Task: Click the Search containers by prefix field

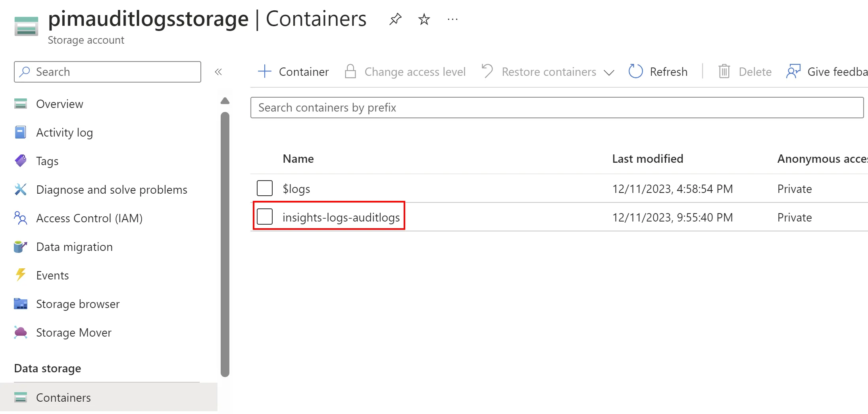Action: coord(557,108)
